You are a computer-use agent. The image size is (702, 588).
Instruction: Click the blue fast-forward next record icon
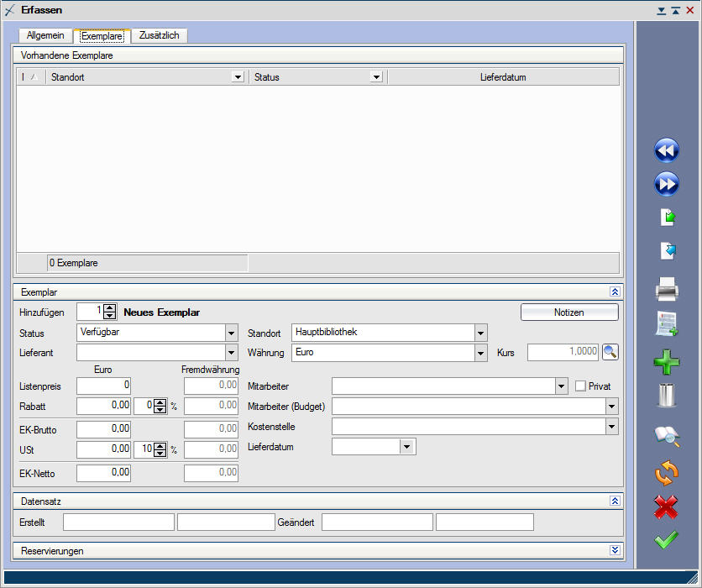click(666, 183)
